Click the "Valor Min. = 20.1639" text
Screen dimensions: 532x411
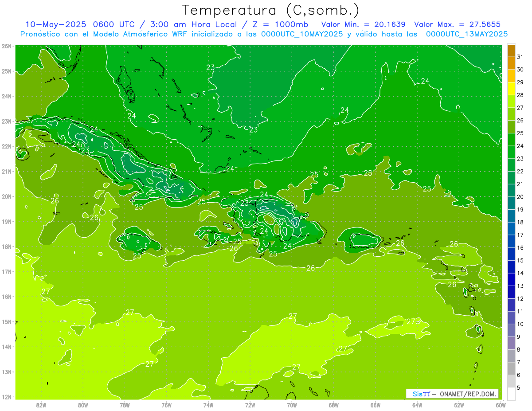click(363, 24)
